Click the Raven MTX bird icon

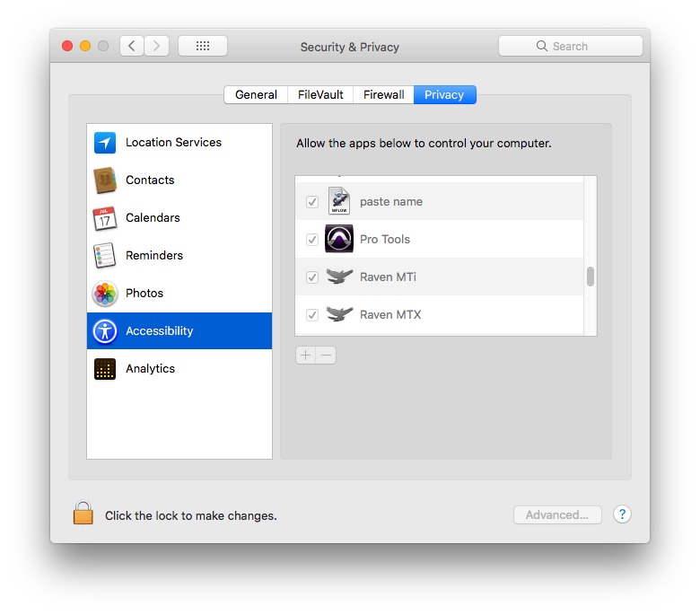(x=339, y=314)
